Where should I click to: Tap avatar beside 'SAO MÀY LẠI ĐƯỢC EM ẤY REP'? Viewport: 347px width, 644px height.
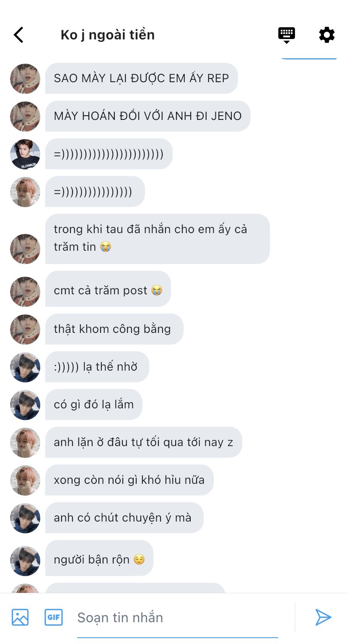coord(25,79)
